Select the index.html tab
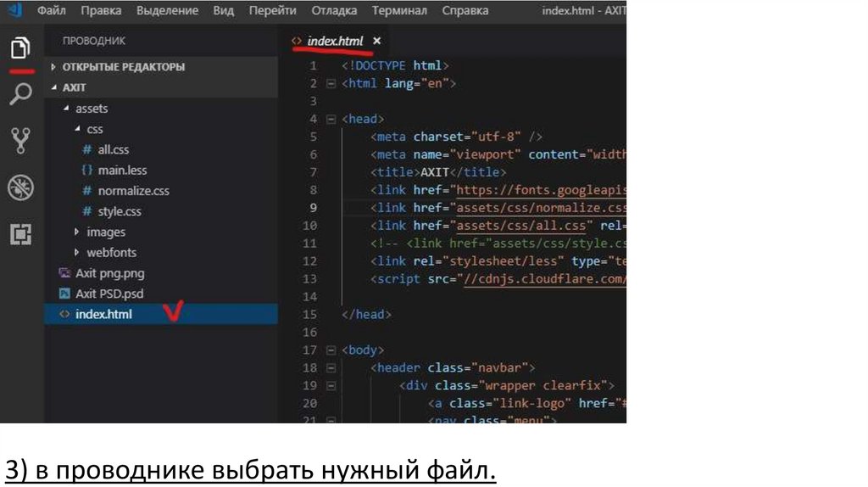868x487 pixels. tap(333, 41)
